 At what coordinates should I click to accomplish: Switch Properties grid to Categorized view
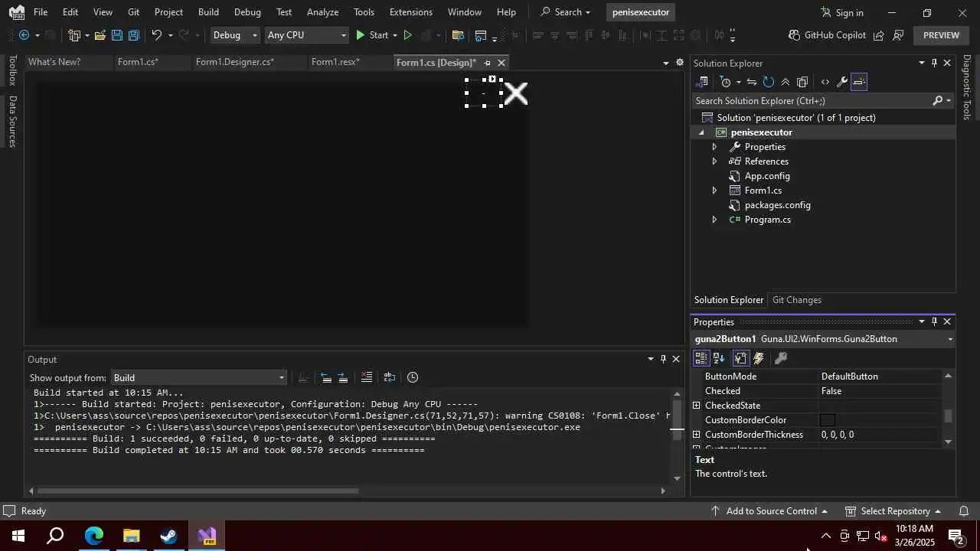[701, 358]
